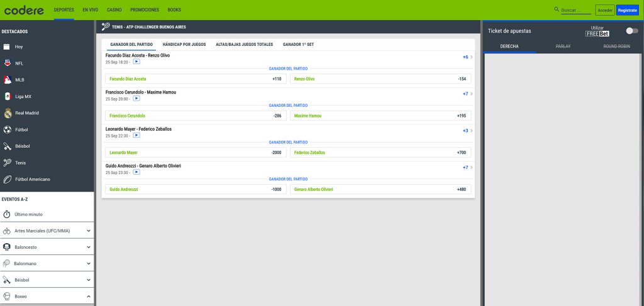Click the Tenis racket icon in sidebar

(7, 163)
